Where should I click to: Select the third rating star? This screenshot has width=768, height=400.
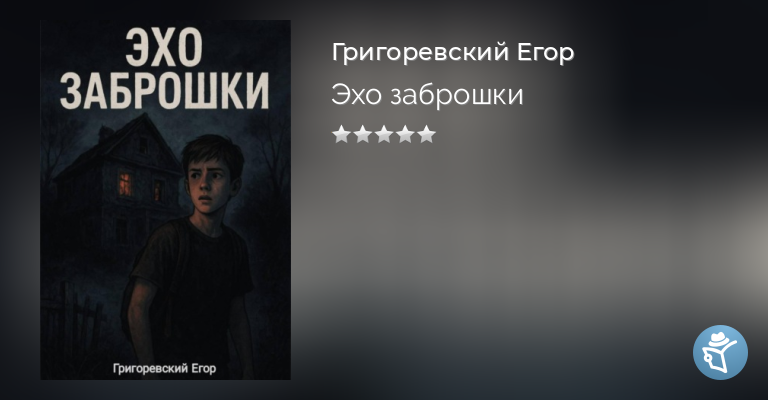tap(384, 134)
